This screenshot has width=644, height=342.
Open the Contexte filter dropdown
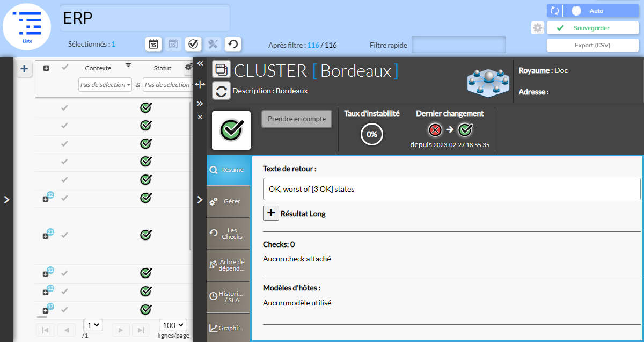tap(105, 85)
